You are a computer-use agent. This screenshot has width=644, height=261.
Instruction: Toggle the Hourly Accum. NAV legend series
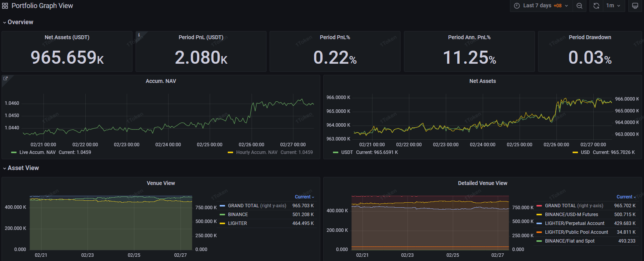coord(257,152)
